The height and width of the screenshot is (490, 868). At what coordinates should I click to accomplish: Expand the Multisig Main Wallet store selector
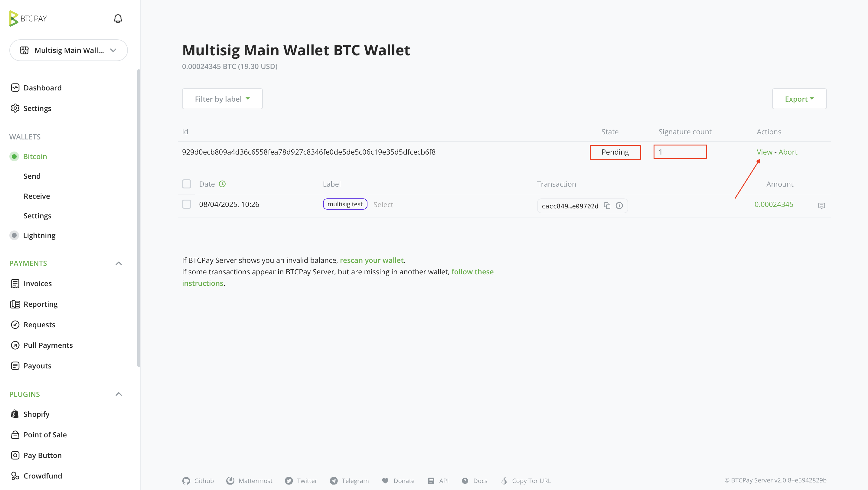(68, 50)
